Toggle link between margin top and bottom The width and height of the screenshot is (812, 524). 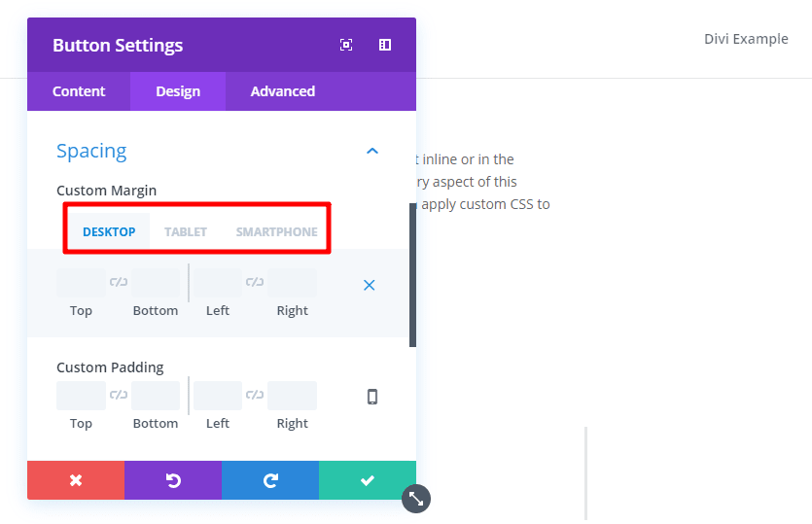pos(119,283)
